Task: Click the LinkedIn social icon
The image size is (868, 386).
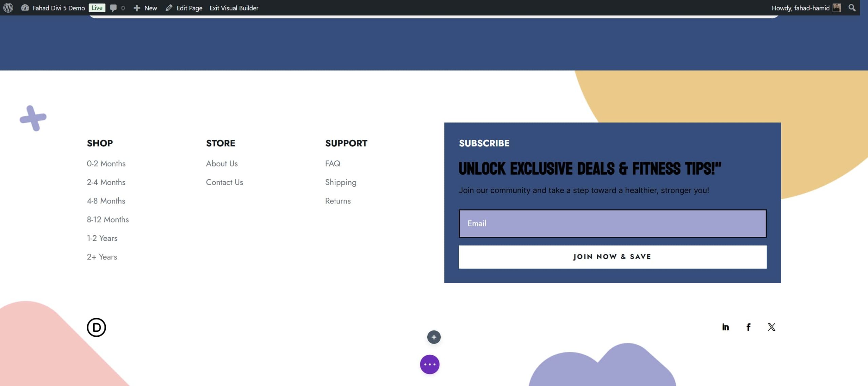Action: 726,327
